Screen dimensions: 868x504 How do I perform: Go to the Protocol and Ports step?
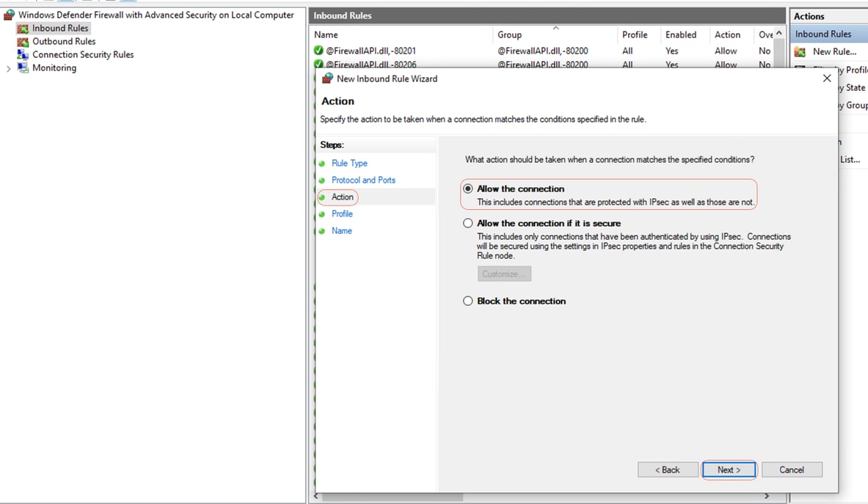363,180
